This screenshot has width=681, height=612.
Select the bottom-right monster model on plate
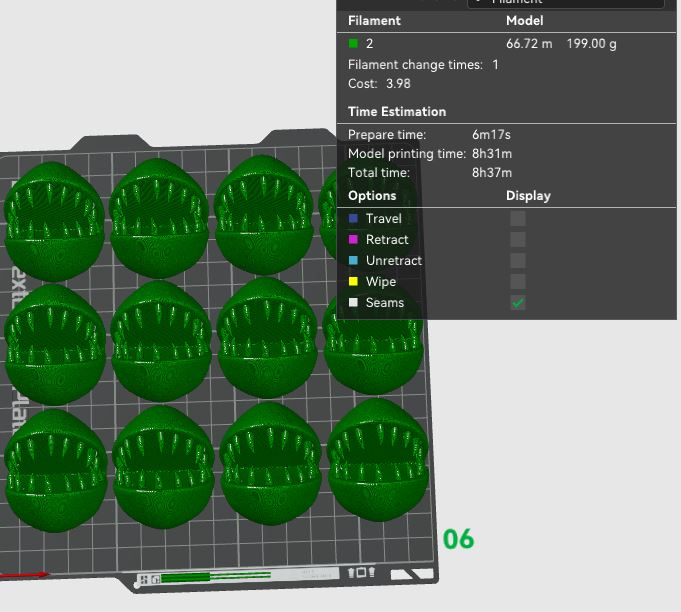tap(379, 460)
